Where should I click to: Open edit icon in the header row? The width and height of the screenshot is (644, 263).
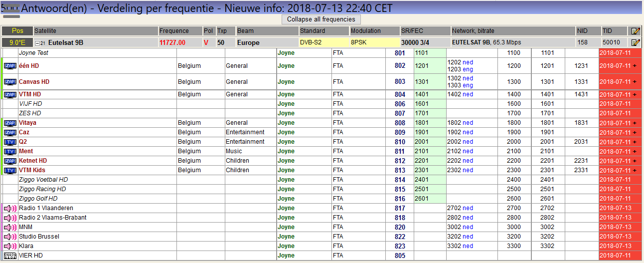635,31
